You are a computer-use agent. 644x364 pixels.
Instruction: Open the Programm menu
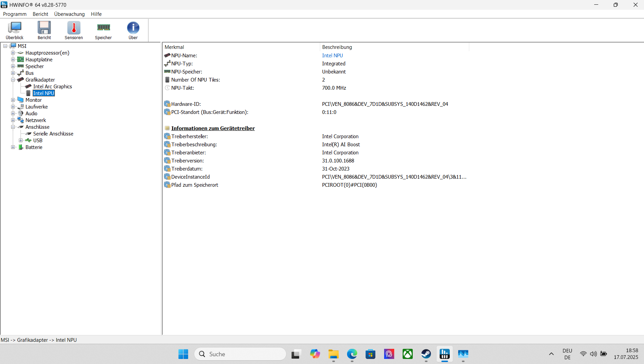tap(15, 14)
